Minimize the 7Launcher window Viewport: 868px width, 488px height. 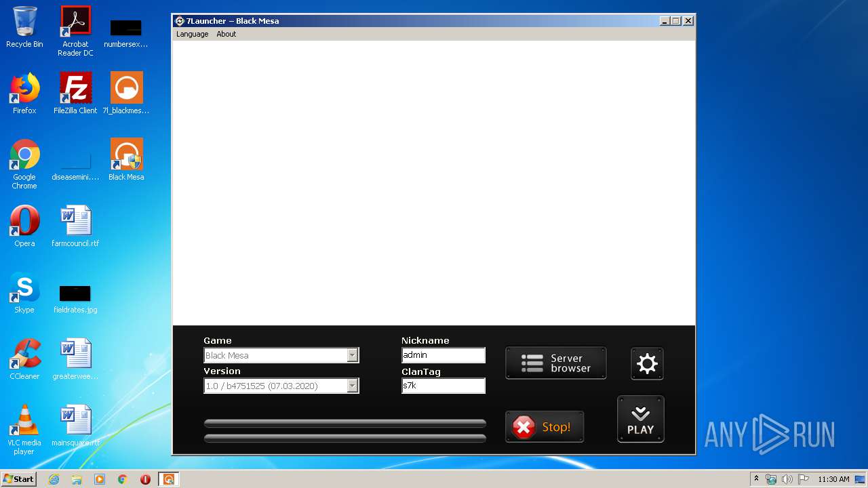[665, 21]
